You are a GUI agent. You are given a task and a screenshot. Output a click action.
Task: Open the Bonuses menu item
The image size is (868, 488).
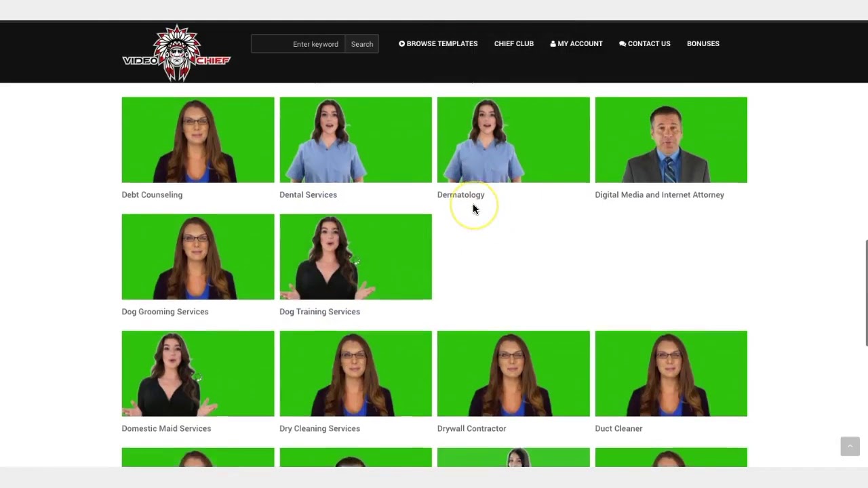point(703,43)
